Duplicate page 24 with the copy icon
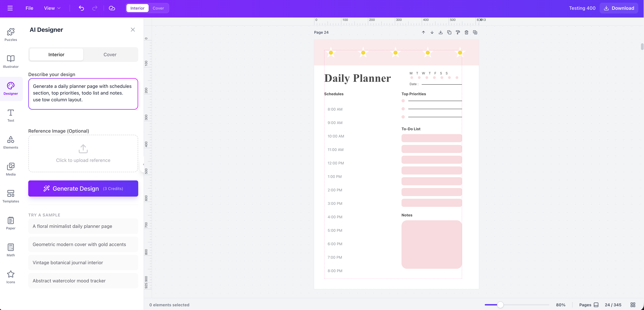 coord(449,32)
